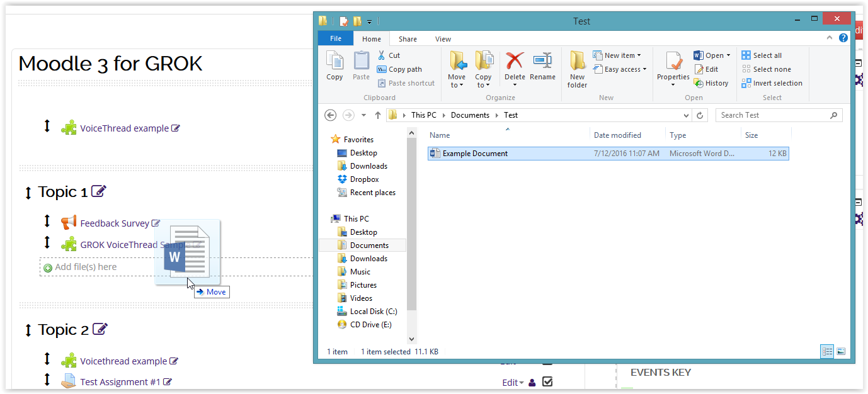Click Open with Word in ribbon
Viewport: 868px width, 394px height.
tap(711, 55)
